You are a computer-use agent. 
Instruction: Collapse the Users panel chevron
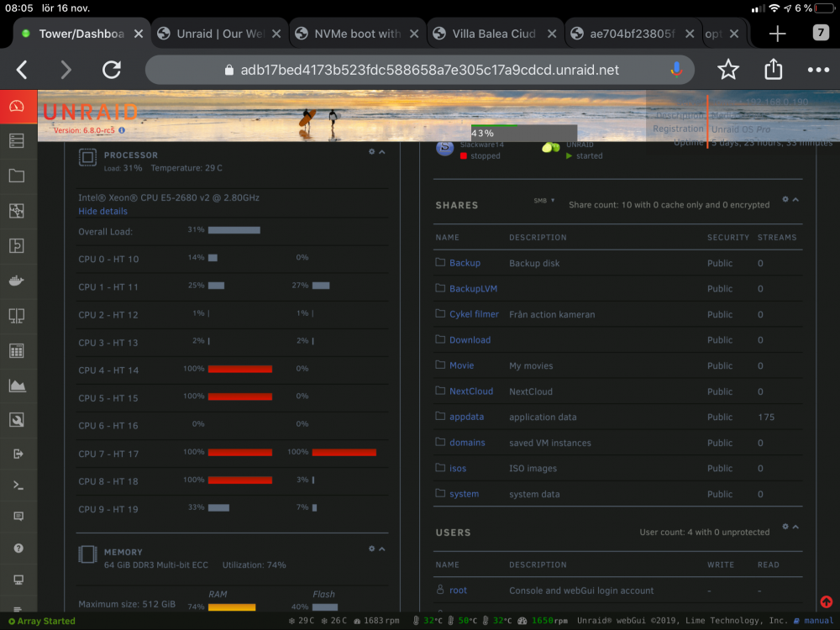(x=795, y=527)
